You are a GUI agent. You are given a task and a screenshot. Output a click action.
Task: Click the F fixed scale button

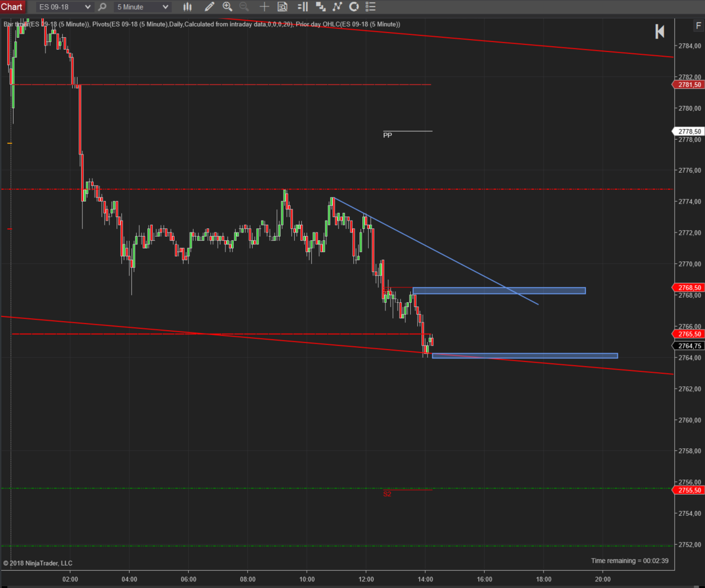698,25
